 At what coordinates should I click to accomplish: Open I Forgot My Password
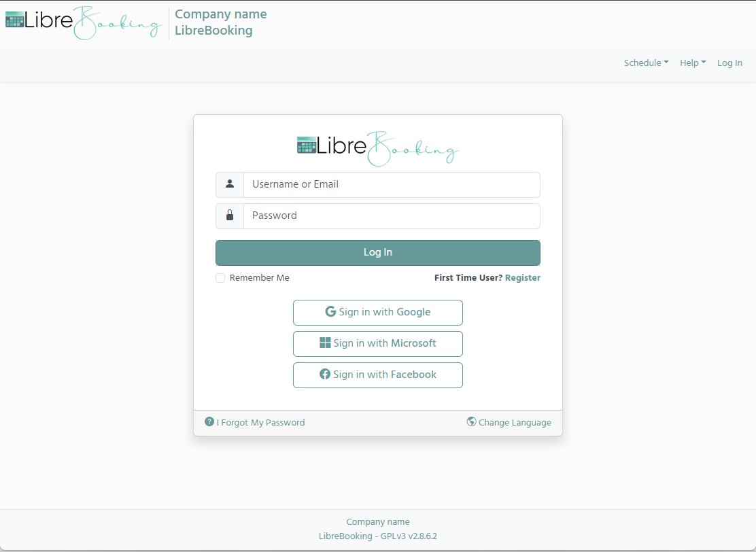point(260,422)
